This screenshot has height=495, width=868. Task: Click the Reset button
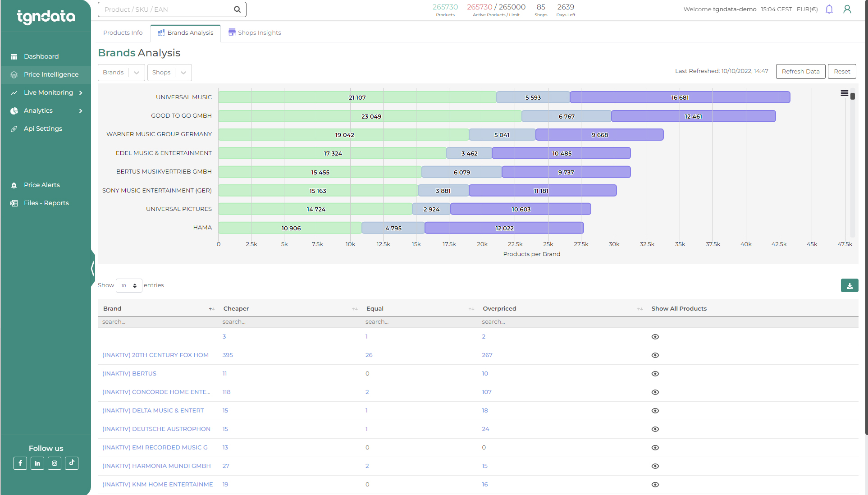pyautogui.click(x=842, y=72)
